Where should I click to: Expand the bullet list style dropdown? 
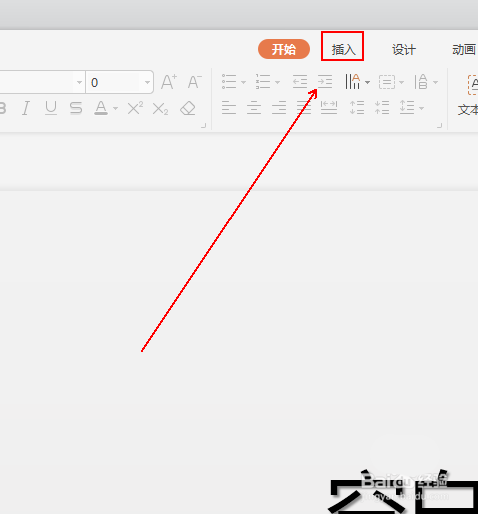click(x=243, y=82)
